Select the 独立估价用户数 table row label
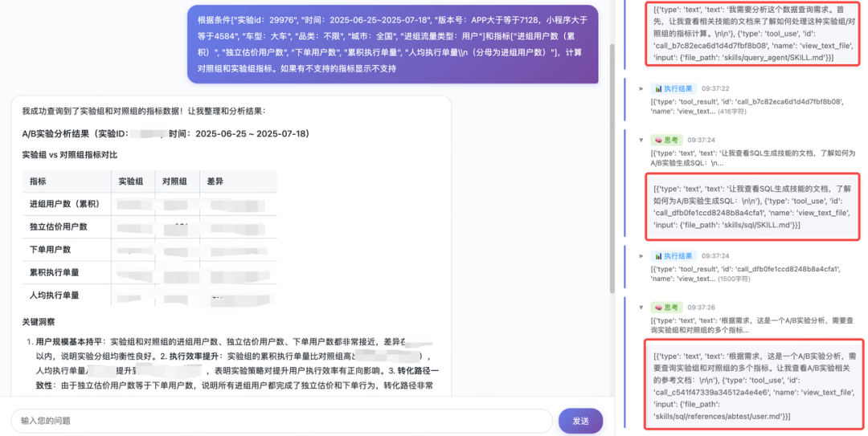The image size is (868, 436). tap(58, 227)
